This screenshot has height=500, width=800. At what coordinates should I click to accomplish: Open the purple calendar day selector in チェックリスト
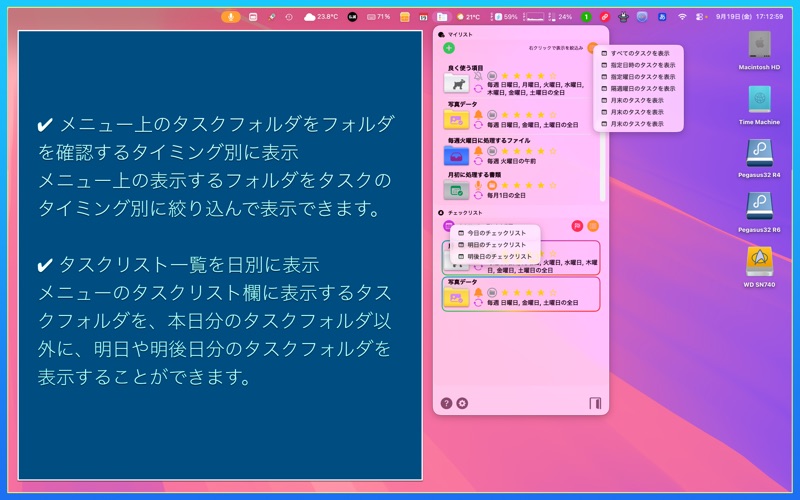click(448, 226)
